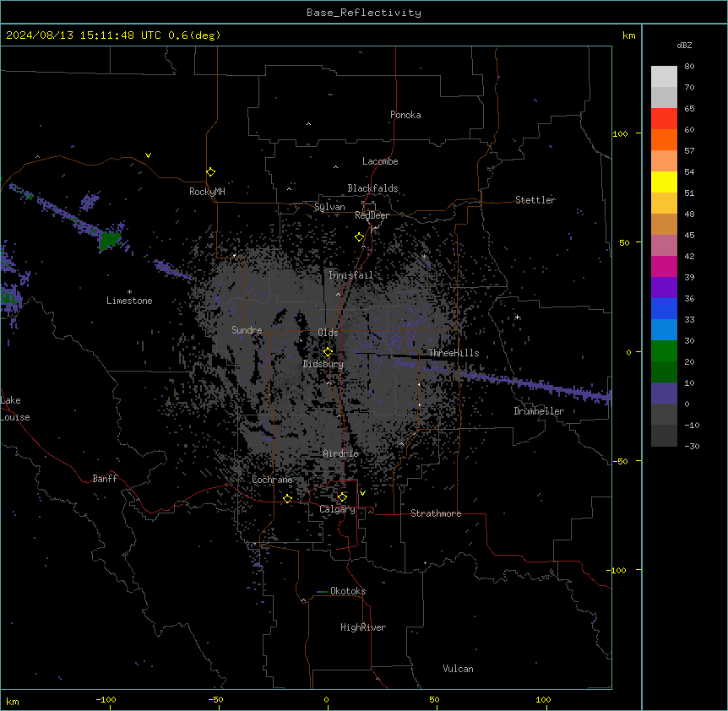Image resolution: width=728 pixels, height=711 pixels.
Task: Click the yellow marker south of RedDeer
Action: coord(360,237)
